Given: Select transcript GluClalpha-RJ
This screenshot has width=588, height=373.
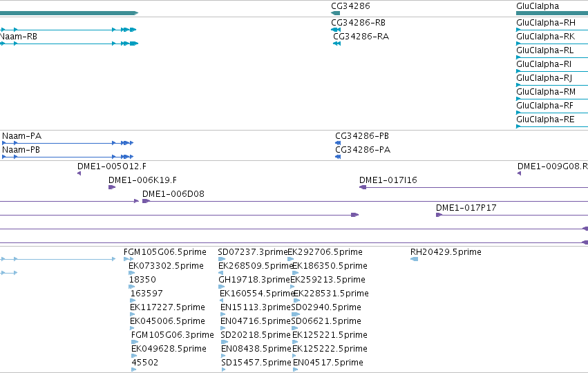Looking at the screenshot, I should 544,78.
